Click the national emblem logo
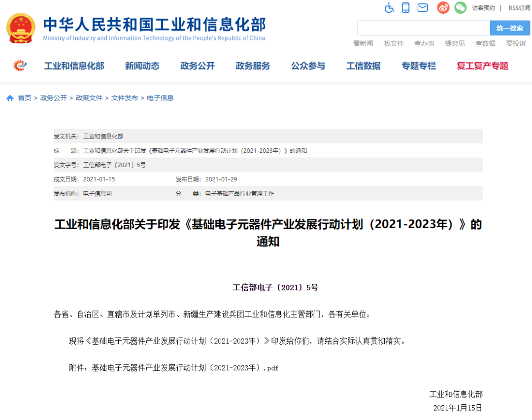Viewport: 532px width, 420px height. (20, 27)
